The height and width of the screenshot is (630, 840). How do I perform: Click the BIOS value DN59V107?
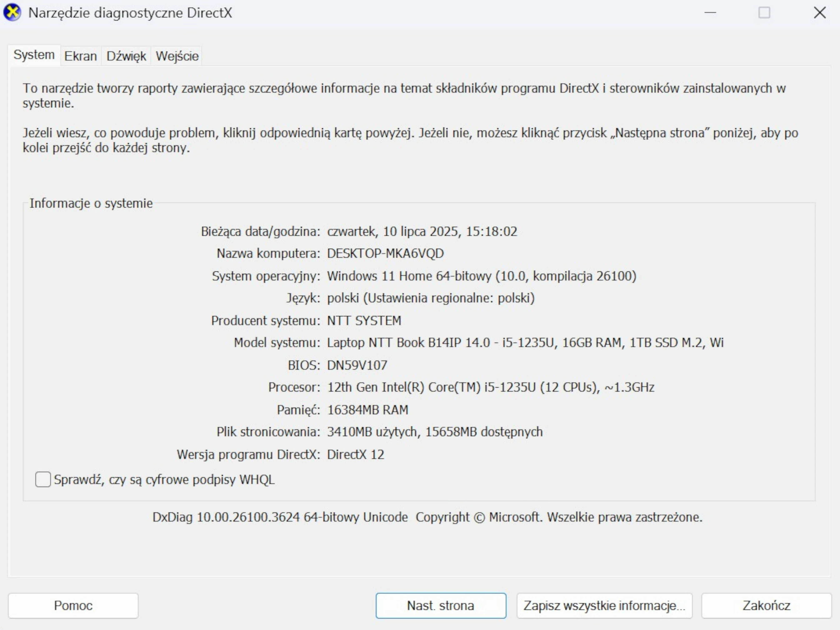pos(357,365)
